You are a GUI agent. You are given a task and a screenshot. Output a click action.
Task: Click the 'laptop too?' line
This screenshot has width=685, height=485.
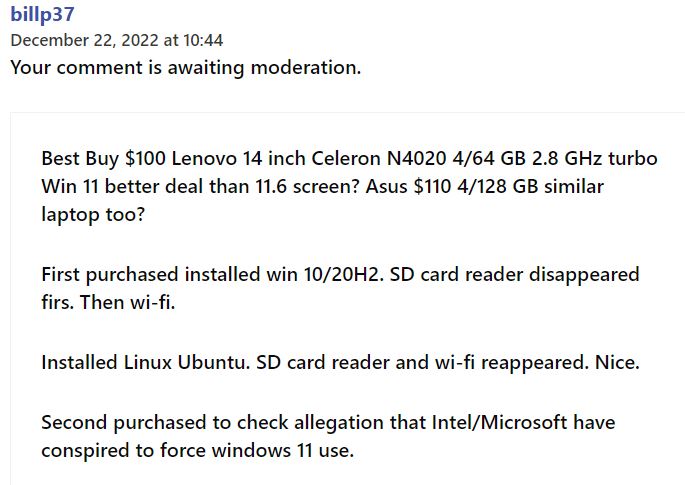93,215
